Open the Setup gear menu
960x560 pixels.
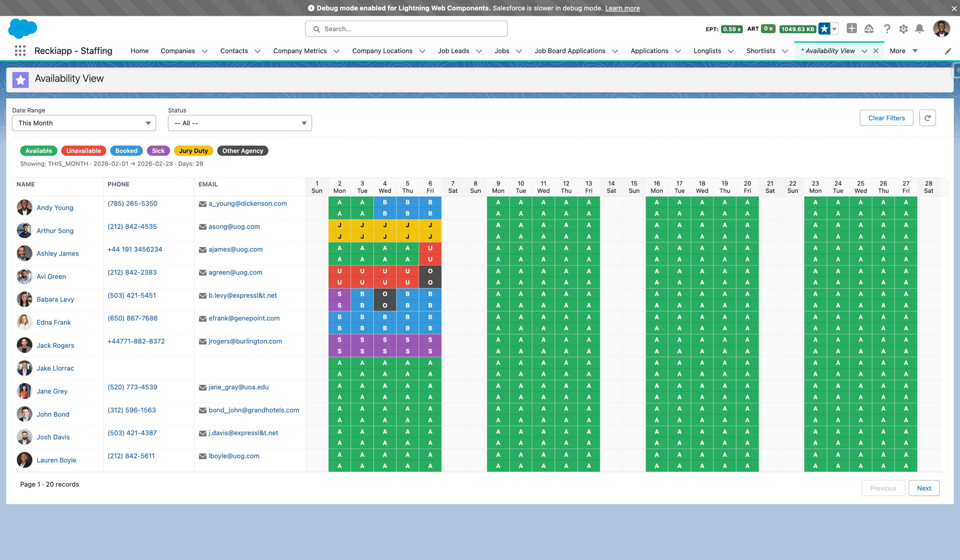click(x=903, y=29)
